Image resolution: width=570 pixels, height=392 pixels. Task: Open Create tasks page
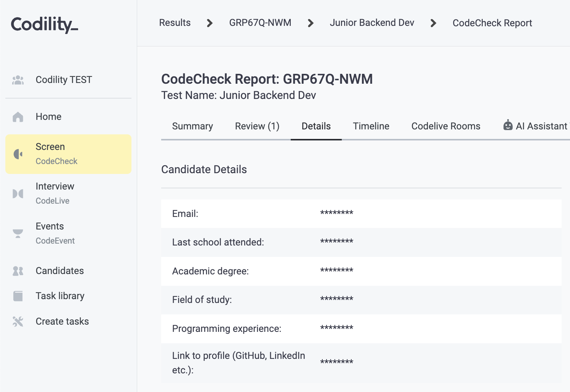point(62,322)
